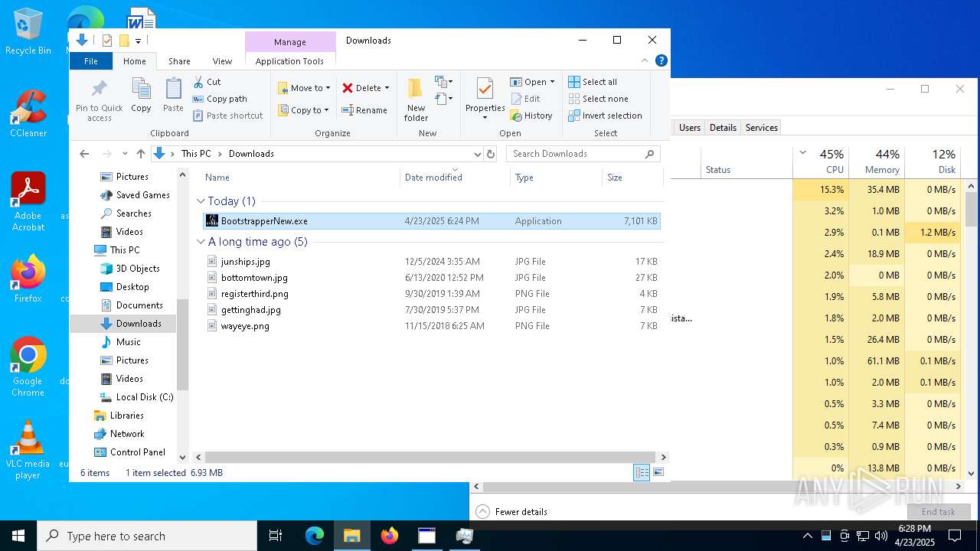Open the Delete dropdown arrow
Screen dimensions: 980x551
[387, 88]
